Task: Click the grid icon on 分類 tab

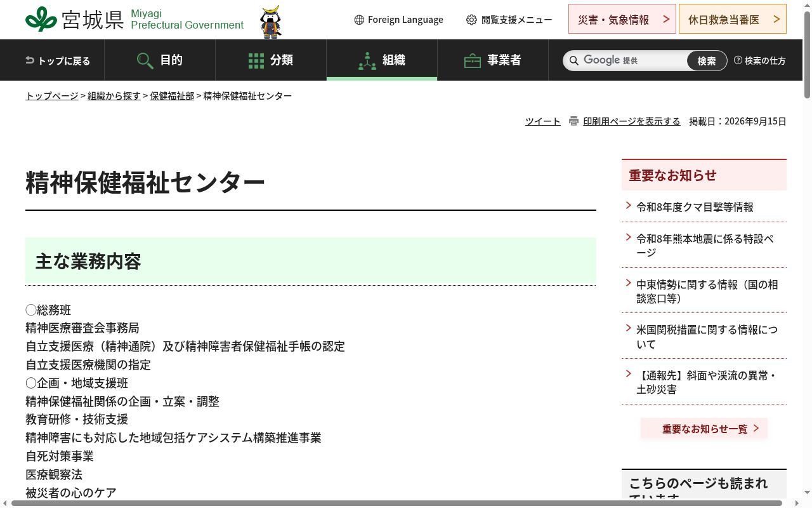Action: (256, 60)
